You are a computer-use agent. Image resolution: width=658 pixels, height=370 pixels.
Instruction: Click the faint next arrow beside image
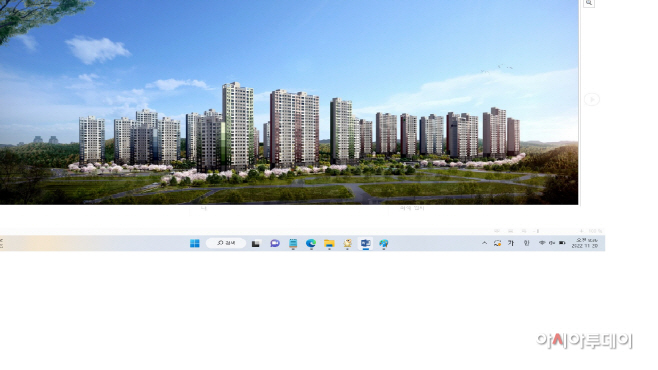tap(592, 99)
